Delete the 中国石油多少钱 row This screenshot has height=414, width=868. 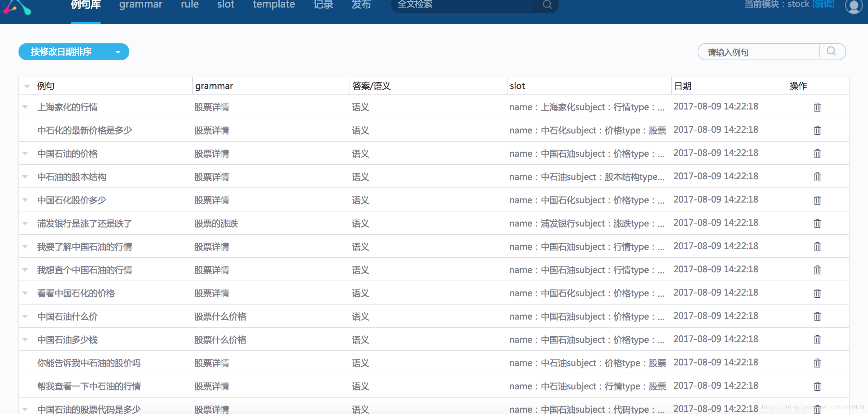pyautogui.click(x=817, y=340)
